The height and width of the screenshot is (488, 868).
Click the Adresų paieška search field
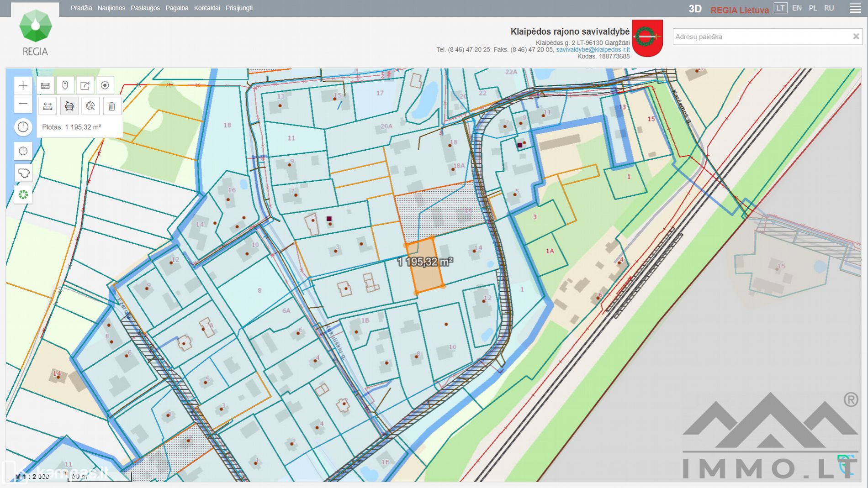point(761,37)
